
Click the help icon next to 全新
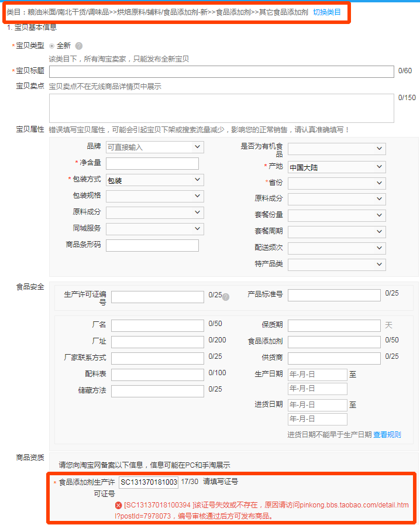(78, 46)
